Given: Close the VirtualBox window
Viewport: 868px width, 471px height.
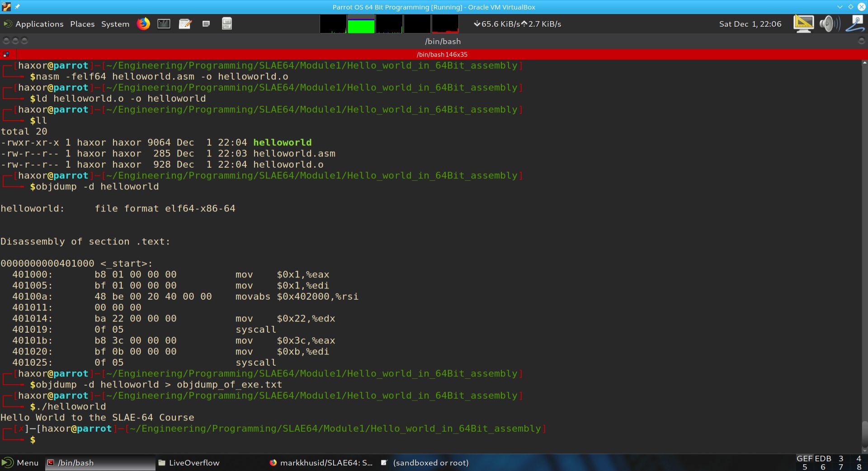Looking at the screenshot, I should click(862, 7).
